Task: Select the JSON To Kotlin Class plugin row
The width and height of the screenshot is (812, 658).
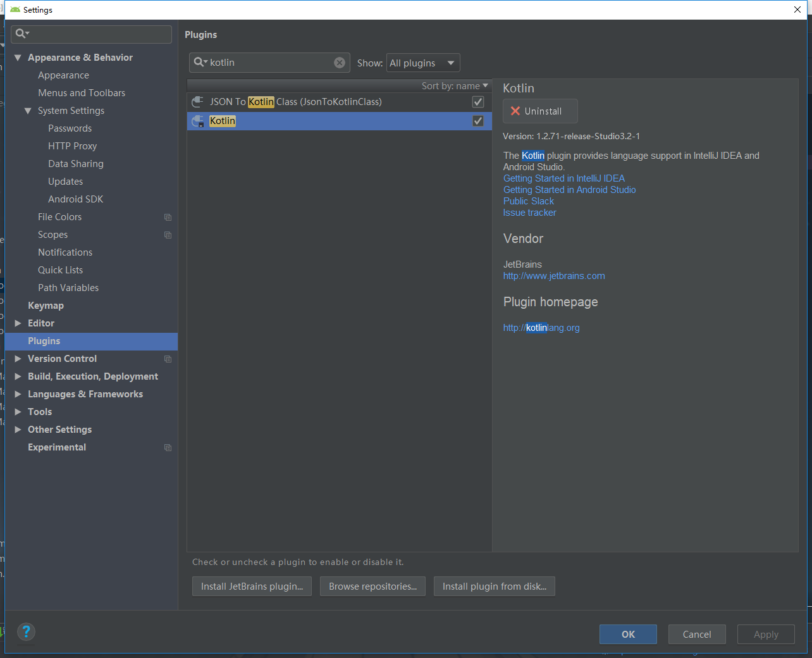Action: point(340,102)
